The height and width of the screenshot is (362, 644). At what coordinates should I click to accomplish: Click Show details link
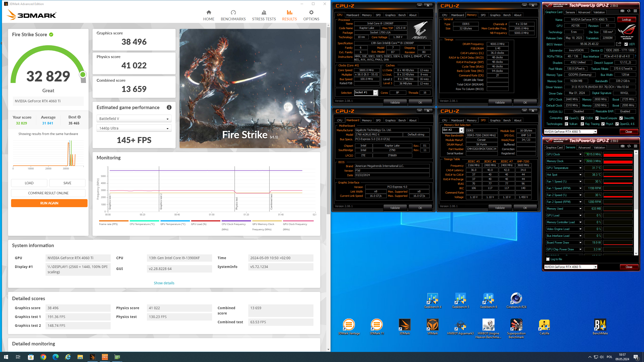(x=164, y=283)
